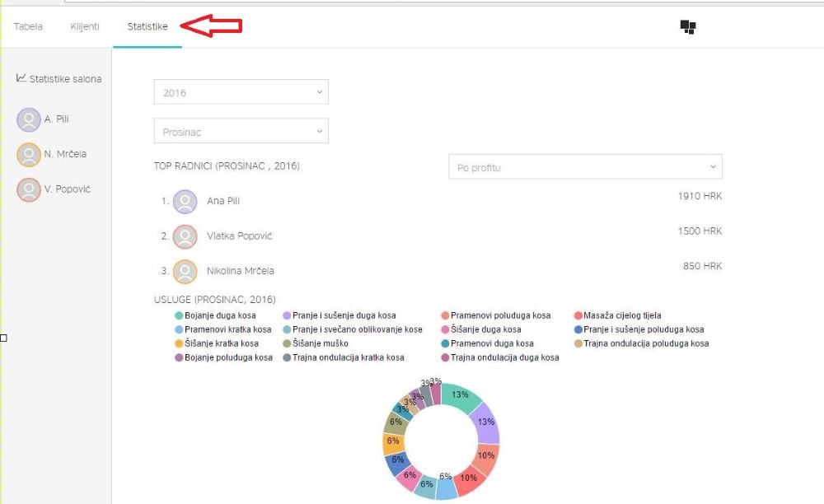Open the Statistike tab
Screen dimensions: 824x504
[x=147, y=27]
